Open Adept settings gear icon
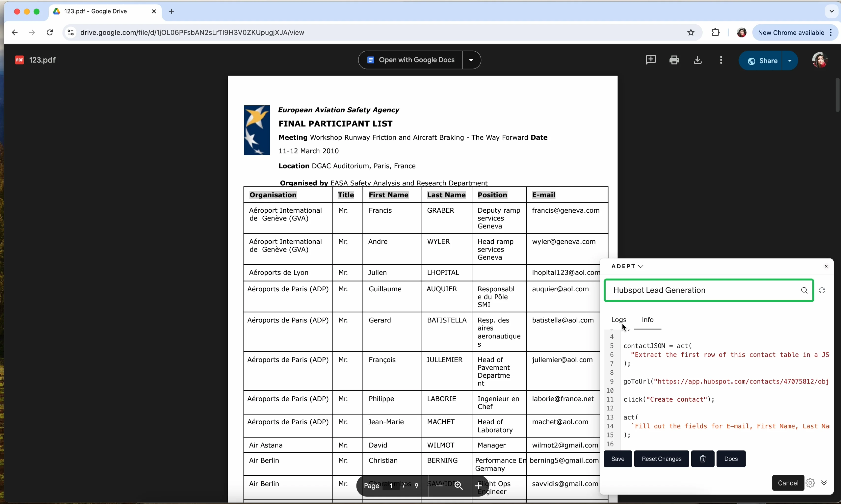The width and height of the screenshot is (841, 504). [x=810, y=483]
